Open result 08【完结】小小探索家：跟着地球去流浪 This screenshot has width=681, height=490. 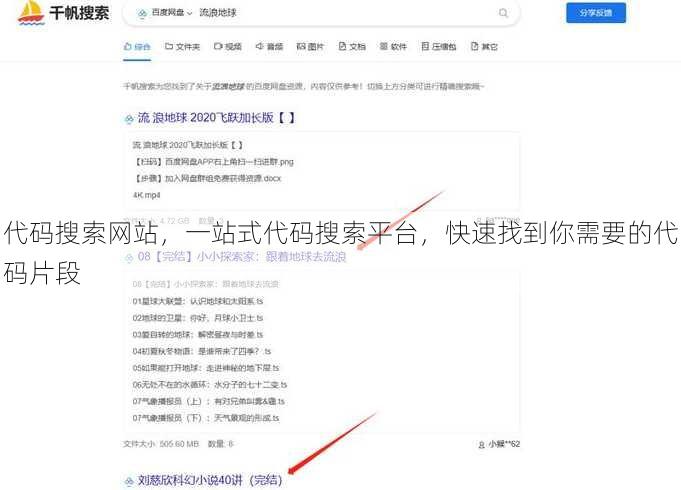pyautogui.click(x=242, y=257)
